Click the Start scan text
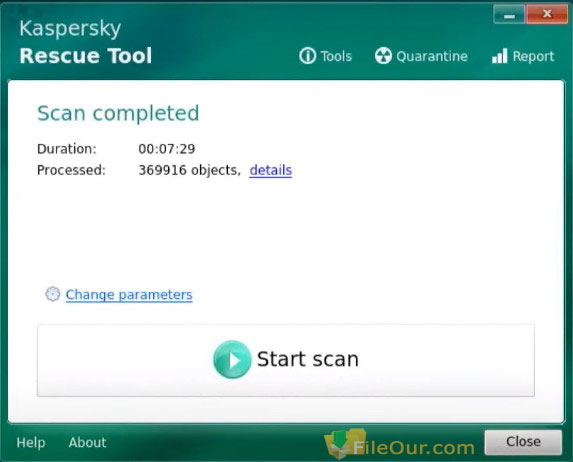The width and height of the screenshot is (573, 462). coord(308,359)
